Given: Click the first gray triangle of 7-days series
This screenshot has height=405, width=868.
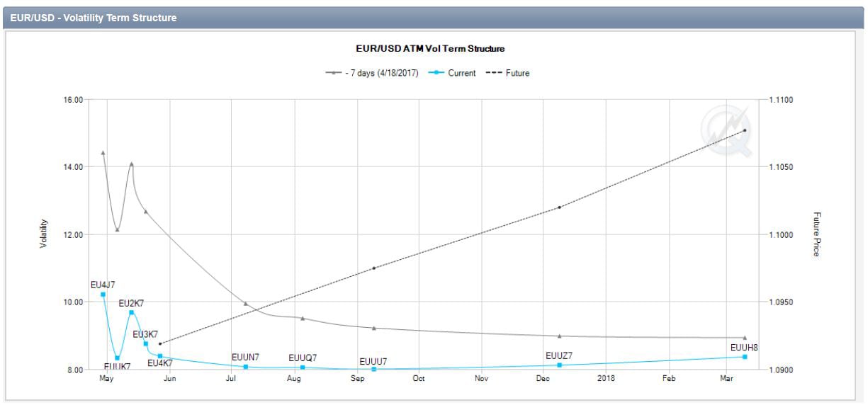Looking at the screenshot, I should [103, 152].
